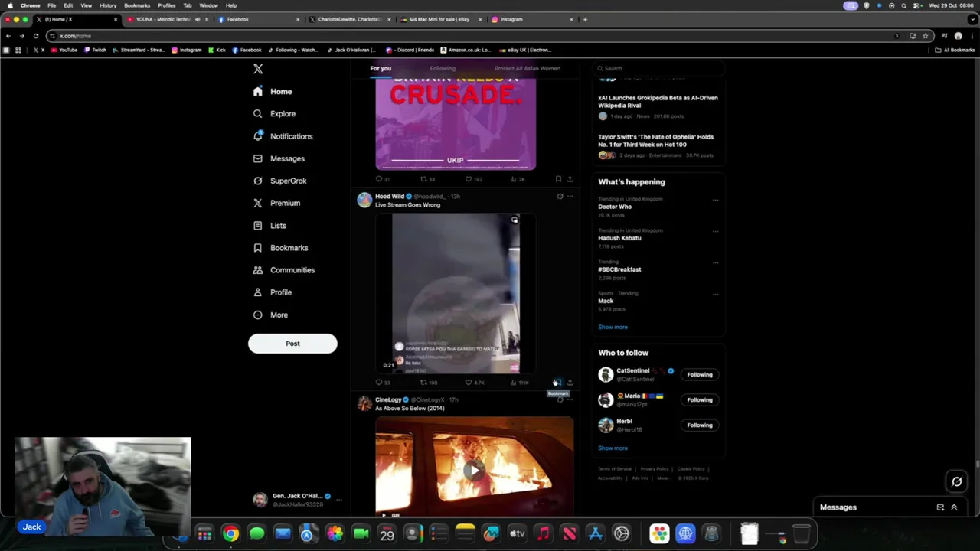Reload the page in Chrome
980x551 pixels.
tap(35, 36)
